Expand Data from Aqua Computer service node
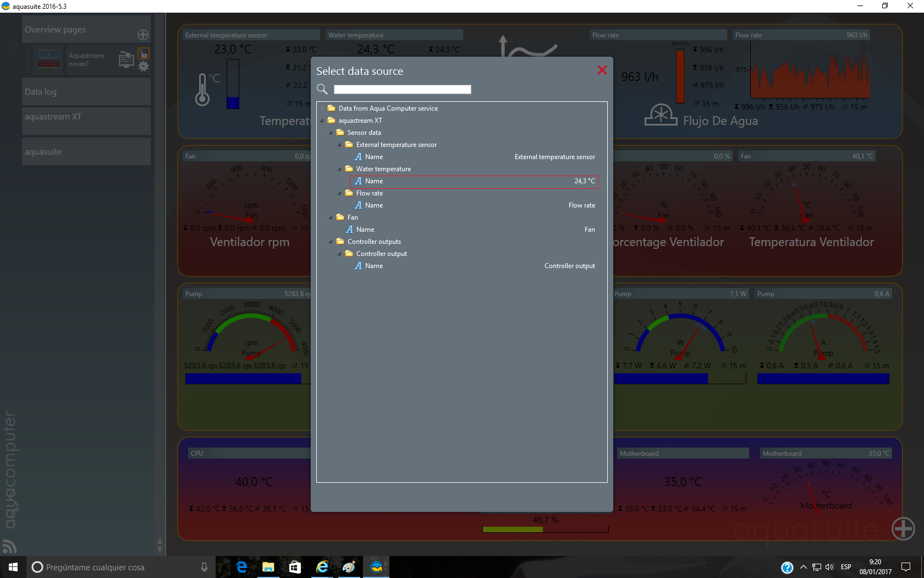 coord(322,108)
